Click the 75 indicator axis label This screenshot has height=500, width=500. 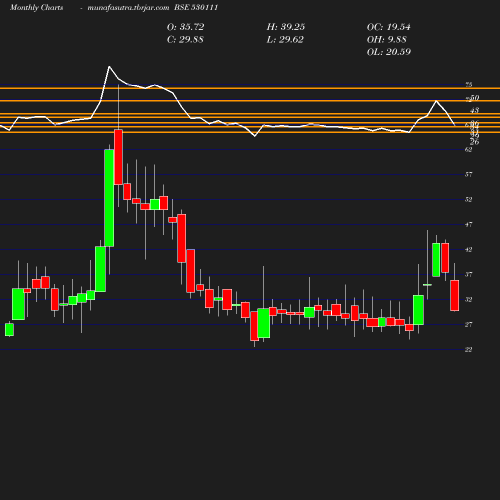(469, 85)
